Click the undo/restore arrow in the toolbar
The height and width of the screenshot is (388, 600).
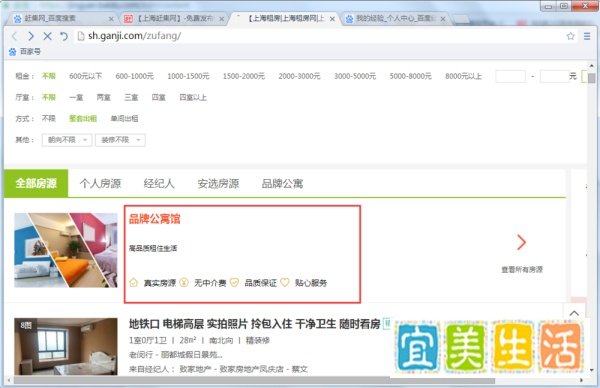pyautogui.click(x=64, y=36)
